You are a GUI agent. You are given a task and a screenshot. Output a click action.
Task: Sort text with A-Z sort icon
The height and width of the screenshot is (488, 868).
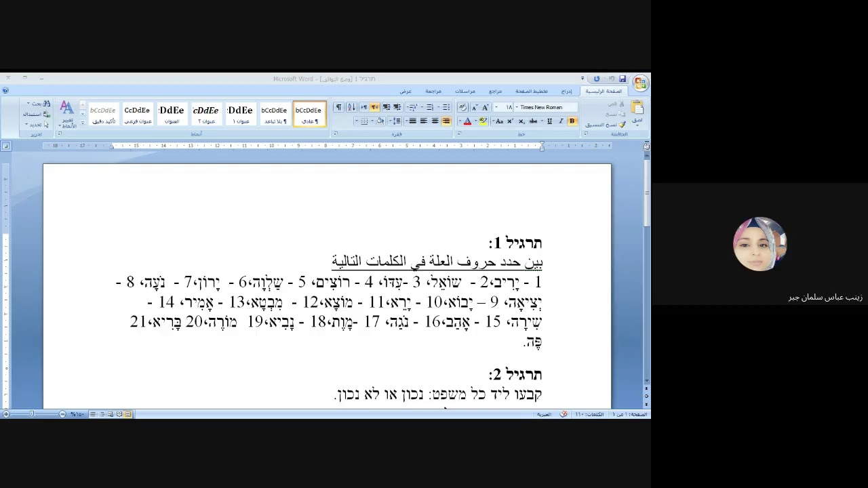tap(351, 107)
